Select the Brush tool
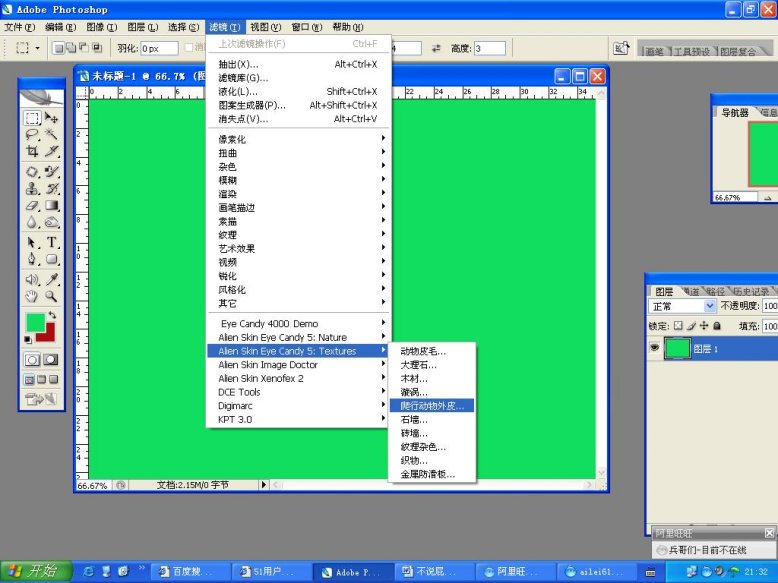Viewport: 778px width, 583px height. click(52, 172)
